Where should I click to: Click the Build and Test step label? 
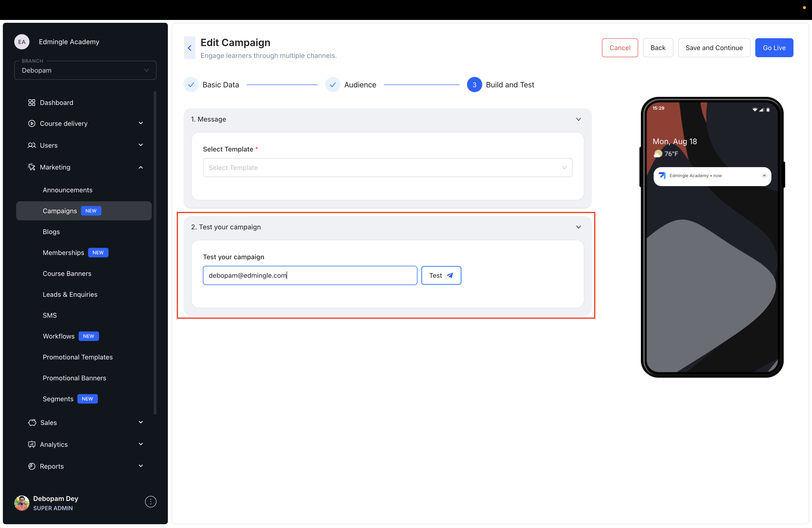coord(510,85)
